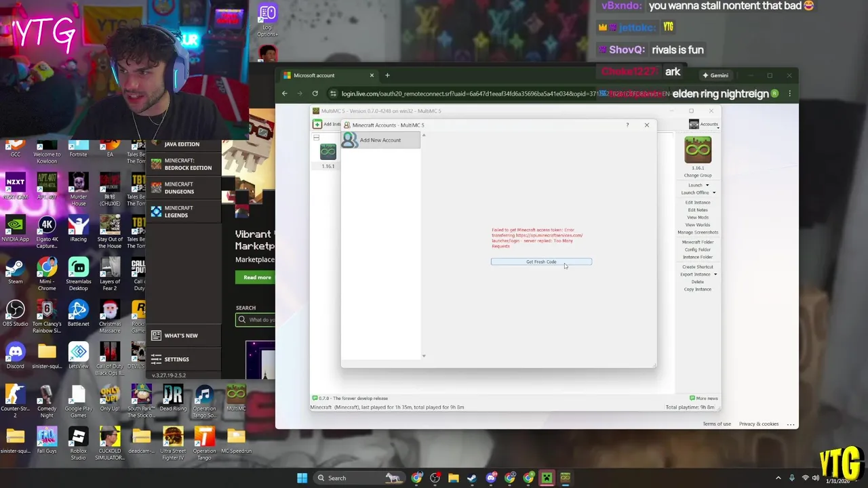This screenshot has width=868, height=488.
Task: Click the browser back arrow
Action: tap(285, 94)
